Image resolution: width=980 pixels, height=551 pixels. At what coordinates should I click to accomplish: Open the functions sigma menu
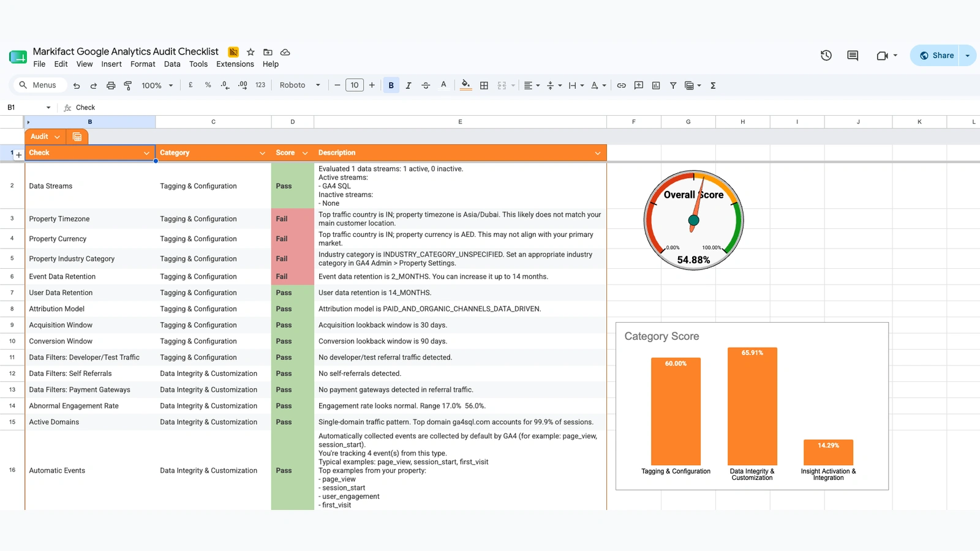[x=713, y=85]
